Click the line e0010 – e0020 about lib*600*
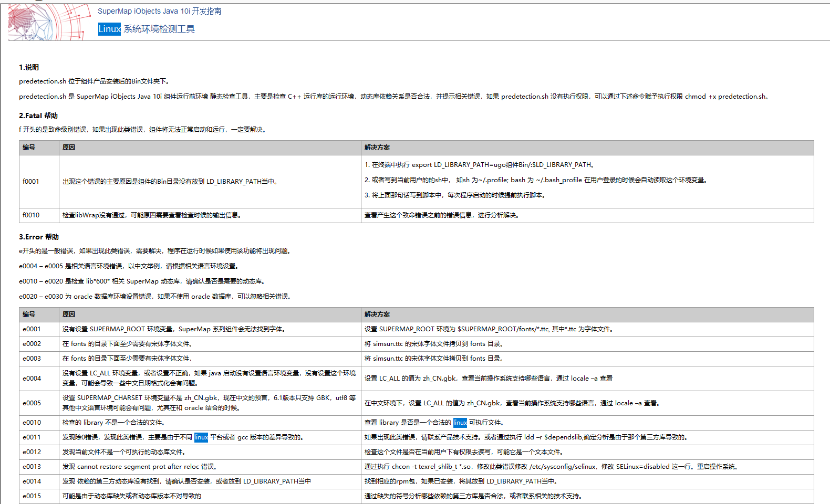 (142, 281)
